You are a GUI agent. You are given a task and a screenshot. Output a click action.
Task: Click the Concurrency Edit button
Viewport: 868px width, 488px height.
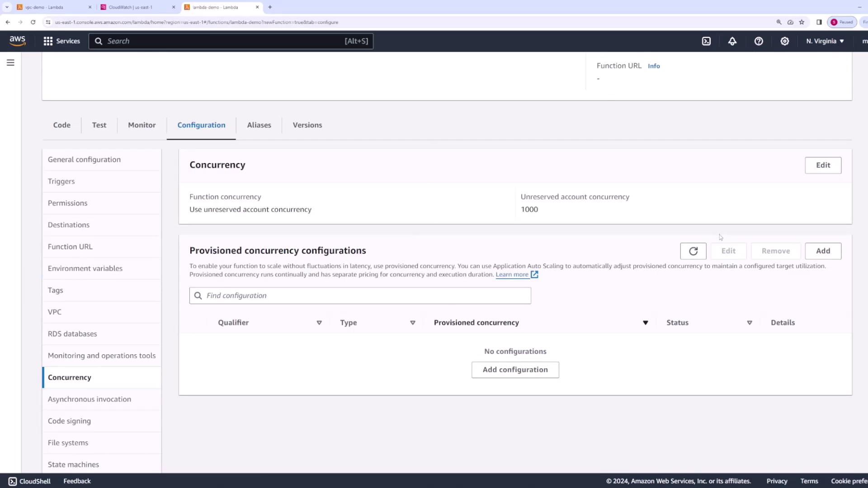823,165
